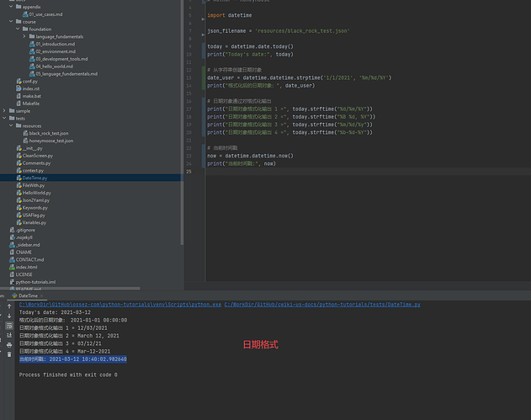
Task: Expand the sample folder
Action: [4, 111]
